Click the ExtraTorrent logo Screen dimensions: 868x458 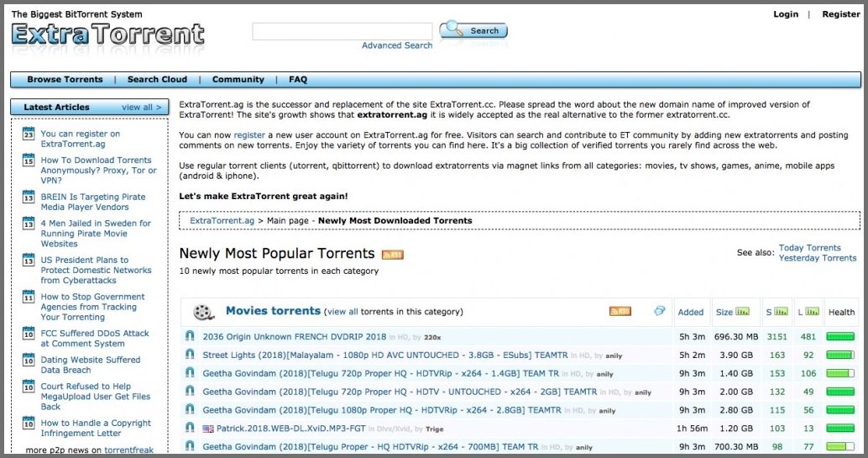pos(108,34)
